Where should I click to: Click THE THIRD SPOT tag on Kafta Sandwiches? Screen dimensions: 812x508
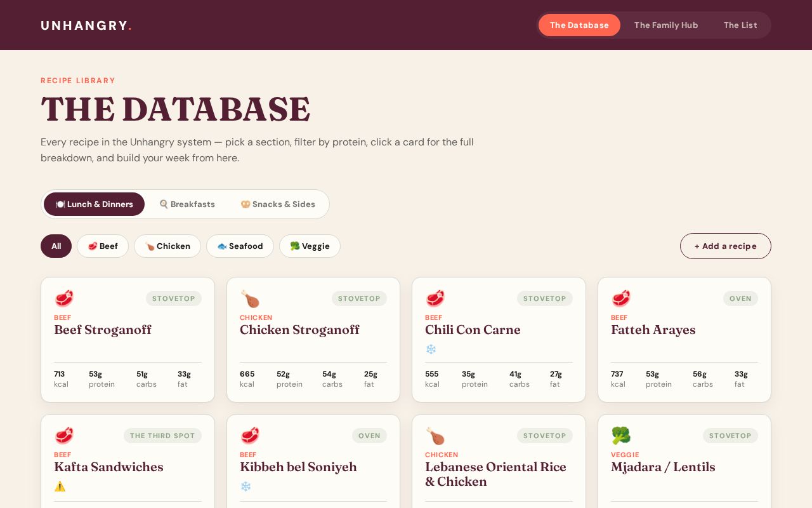tap(162, 436)
